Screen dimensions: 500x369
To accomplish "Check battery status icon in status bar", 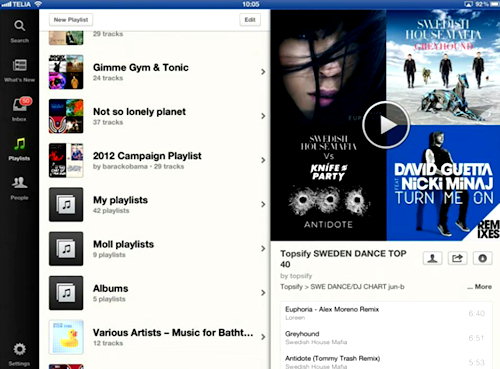I will click(494, 4).
